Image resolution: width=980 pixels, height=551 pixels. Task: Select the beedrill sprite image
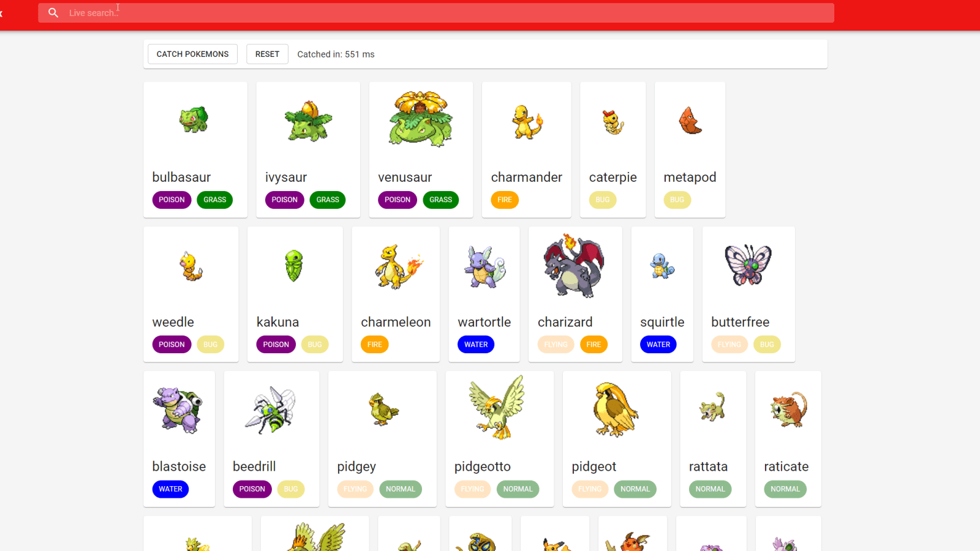pos(271,410)
